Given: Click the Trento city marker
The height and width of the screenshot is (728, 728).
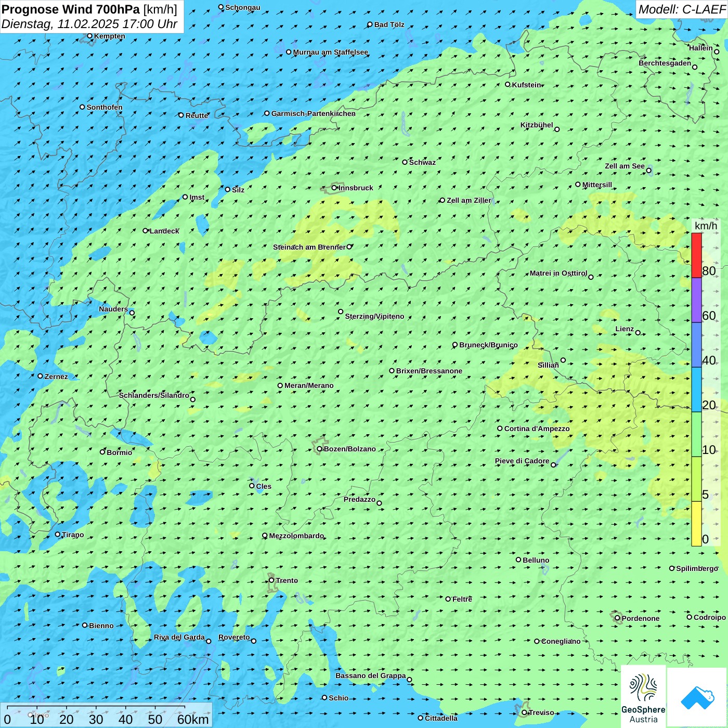Looking at the screenshot, I should [271, 580].
